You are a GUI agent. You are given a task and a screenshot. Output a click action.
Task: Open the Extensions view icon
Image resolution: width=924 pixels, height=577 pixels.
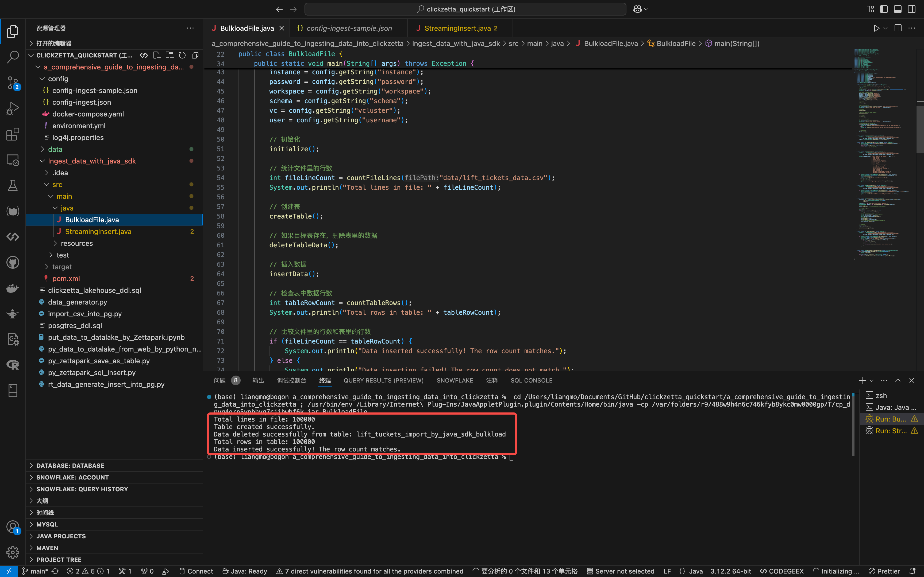(x=13, y=134)
